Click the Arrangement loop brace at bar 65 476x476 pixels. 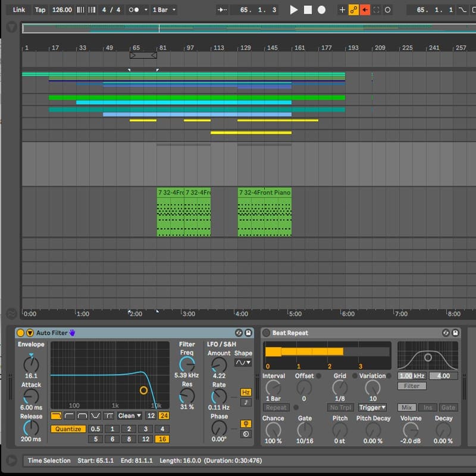pyautogui.click(x=143, y=55)
